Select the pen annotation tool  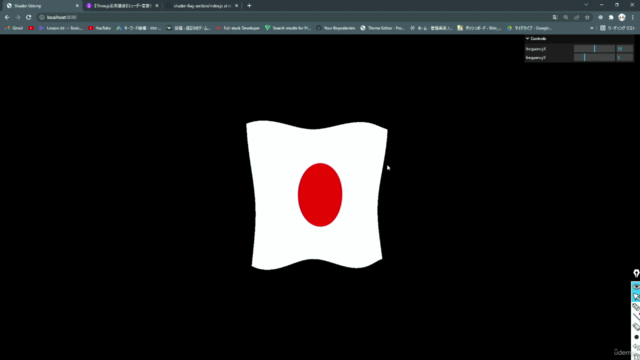point(636,307)
